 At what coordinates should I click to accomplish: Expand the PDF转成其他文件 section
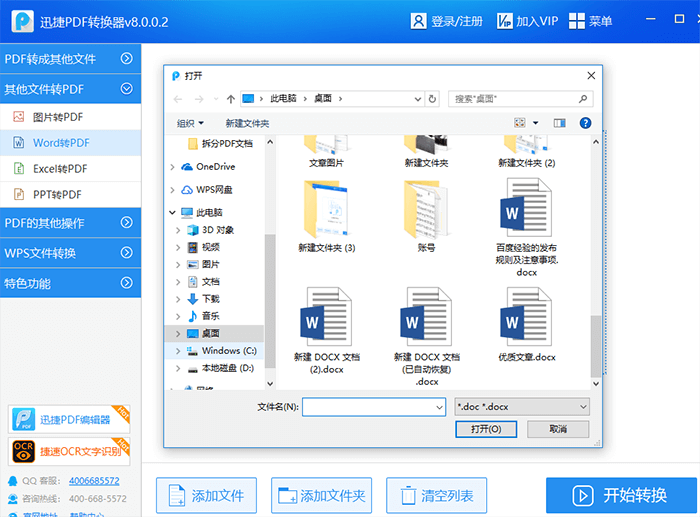[x=71, y=58]
